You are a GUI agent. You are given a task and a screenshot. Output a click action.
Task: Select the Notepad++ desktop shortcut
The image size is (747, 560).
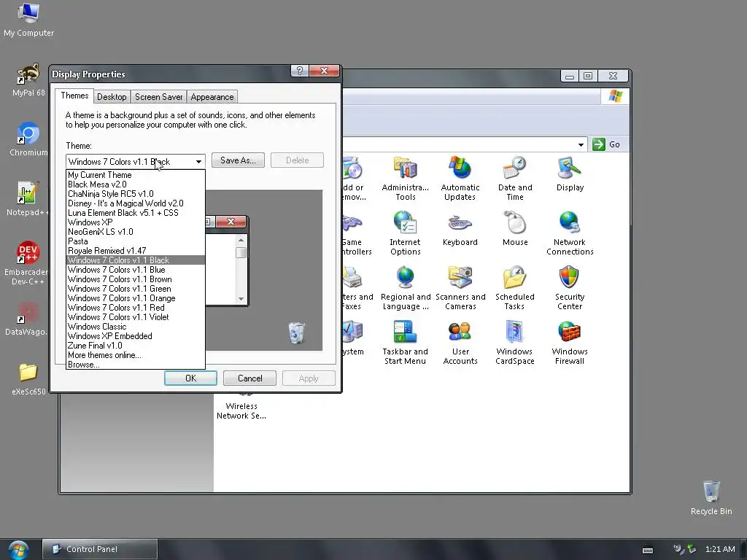point(28,199)
